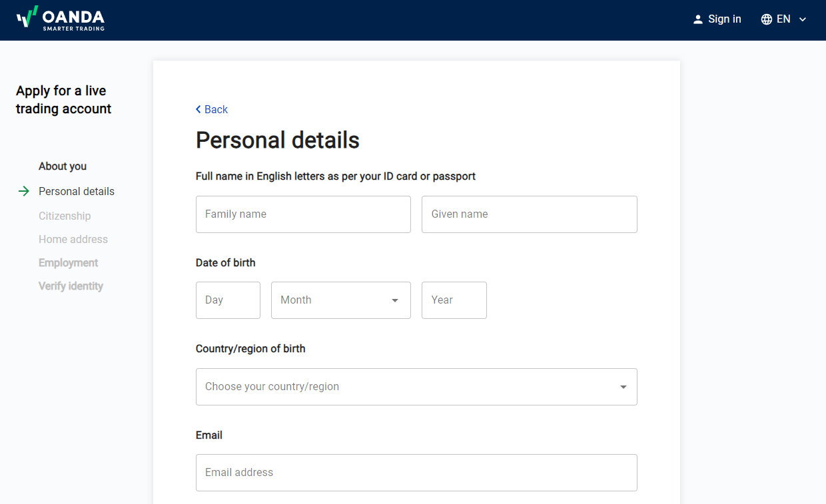Select the Personal details step
This screenshot has width=826, height=504.
77,191
